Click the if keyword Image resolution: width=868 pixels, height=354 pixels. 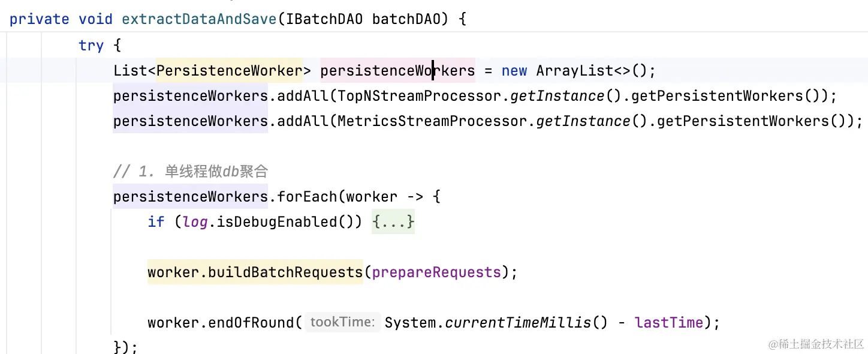(x=156, y=222)
